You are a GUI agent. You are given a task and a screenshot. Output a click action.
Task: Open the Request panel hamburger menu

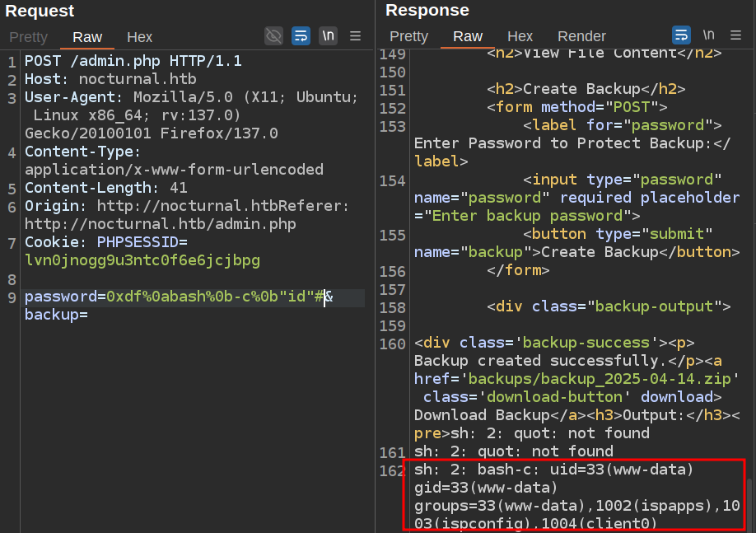[x=356, y=36]
